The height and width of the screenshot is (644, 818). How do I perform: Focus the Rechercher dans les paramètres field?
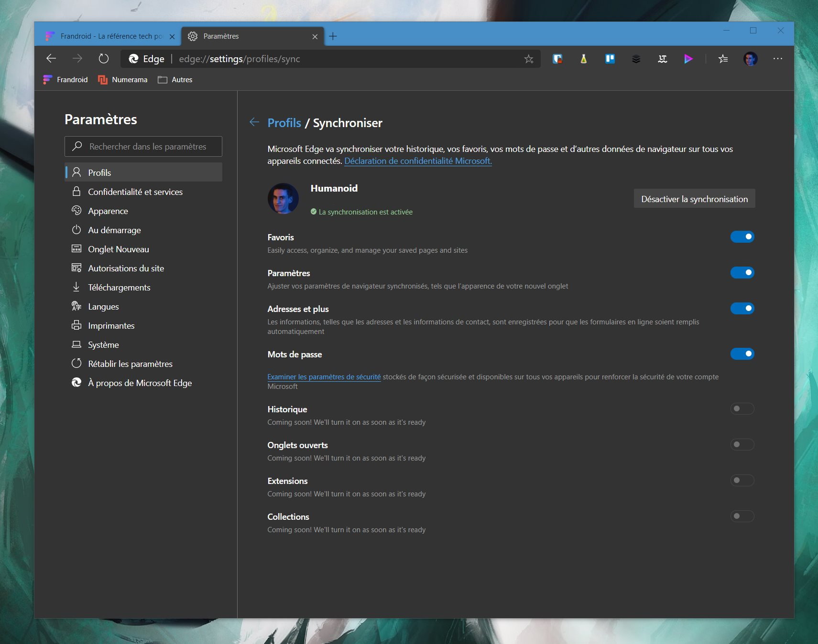(143, 147)
